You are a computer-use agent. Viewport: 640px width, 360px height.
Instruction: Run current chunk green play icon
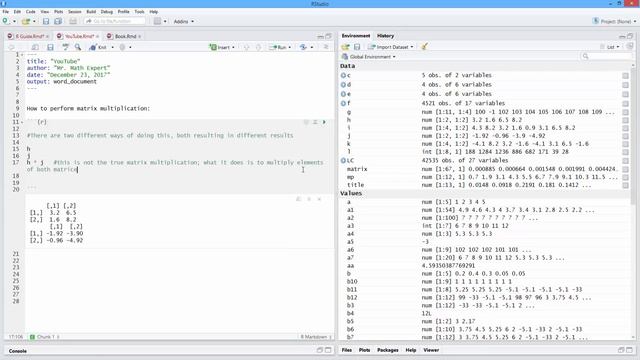point(324,122)
